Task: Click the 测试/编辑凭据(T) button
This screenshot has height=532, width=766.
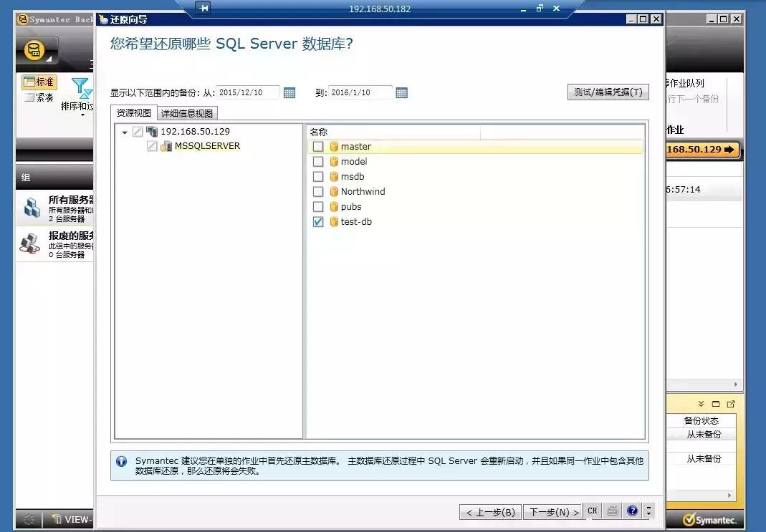Action: point(608,92)
